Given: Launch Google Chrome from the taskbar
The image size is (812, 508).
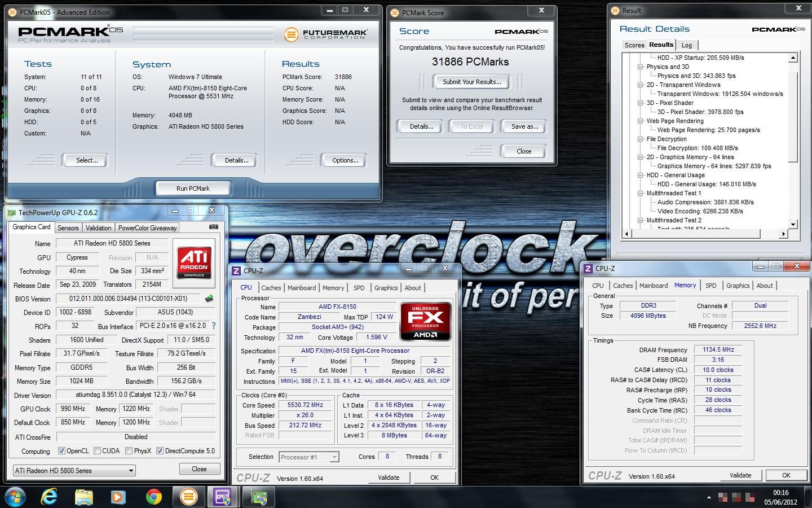Looking at the screenshot, I should coord(153,497).
